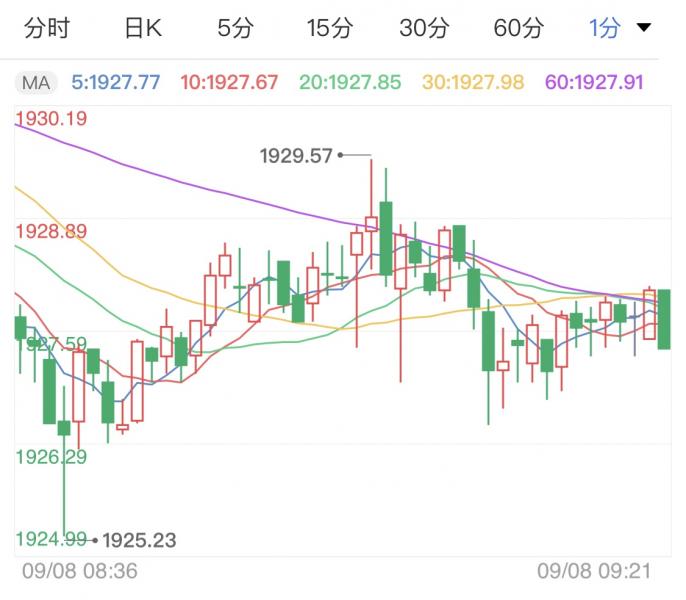The width and height of the screenshot is (686, 600).
Task: Select the MA60 value 1927.91 legend
Action: [594, 82]
